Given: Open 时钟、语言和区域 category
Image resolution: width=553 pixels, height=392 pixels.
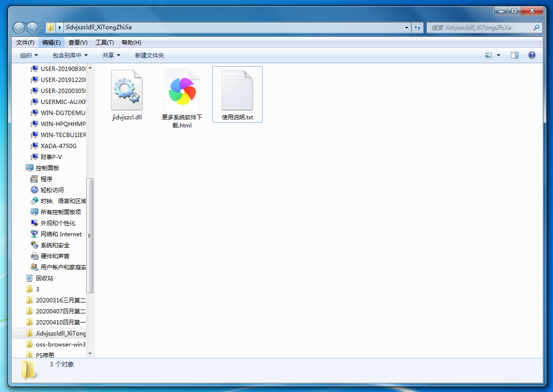Looking at the screenshot, I should click(x=58, y=201).
